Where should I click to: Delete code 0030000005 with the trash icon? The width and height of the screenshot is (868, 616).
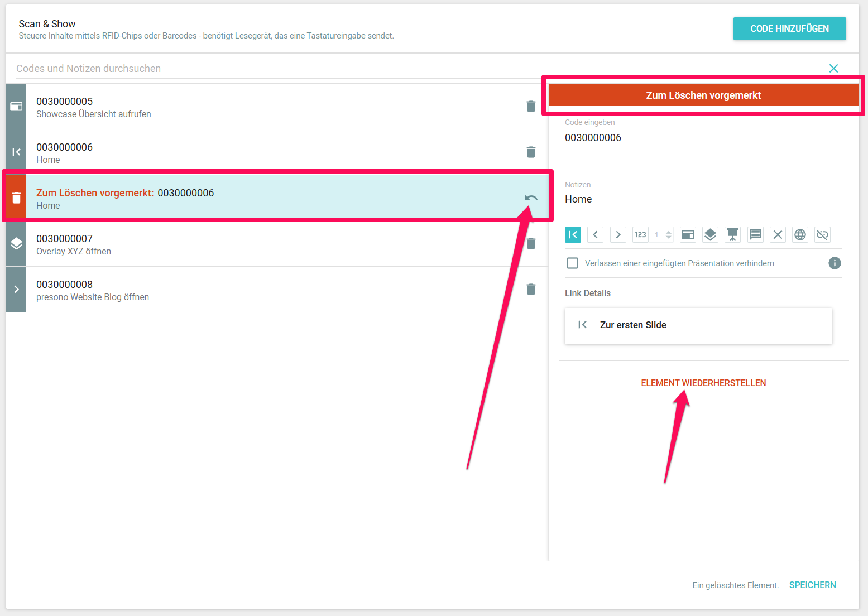(531, 107)
